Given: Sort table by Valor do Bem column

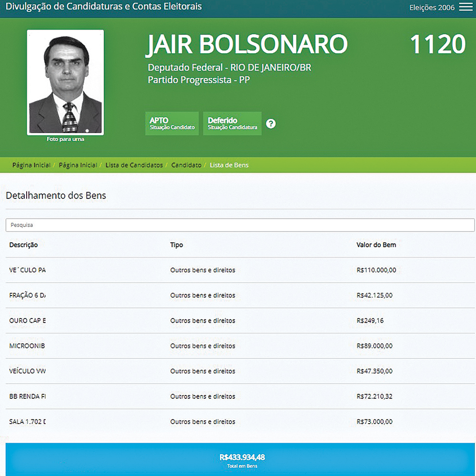Looking at the screenshot, I should [376, 245].
